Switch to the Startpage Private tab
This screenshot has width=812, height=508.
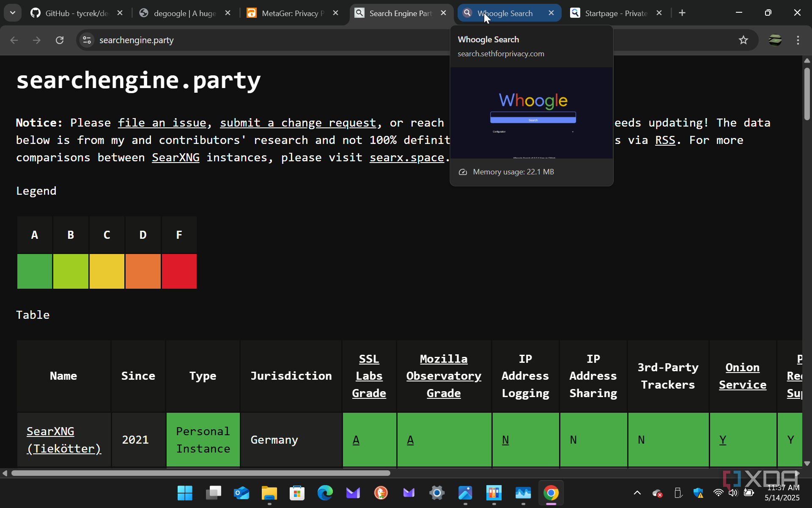616,13
